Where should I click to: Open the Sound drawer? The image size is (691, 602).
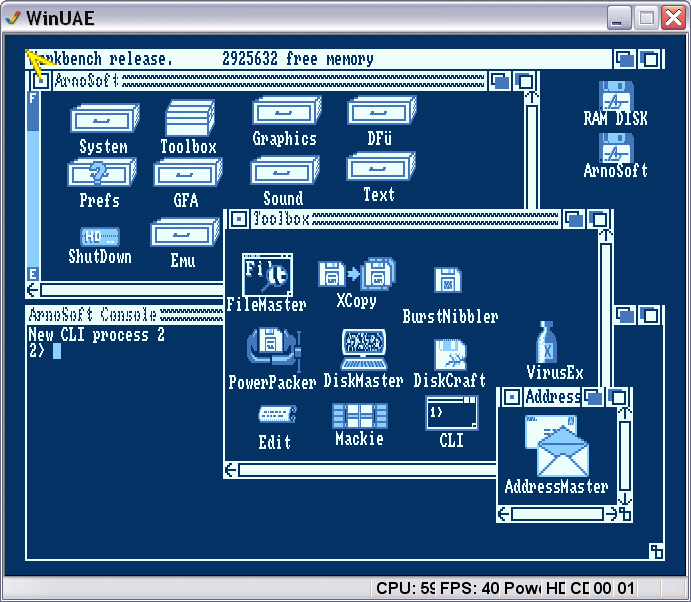coord(285,170)
